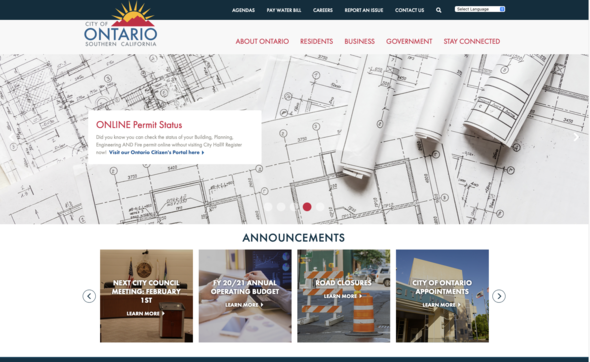Click the search magnifier icon
This screenshot has width=590, height=362.
[438, 10]
